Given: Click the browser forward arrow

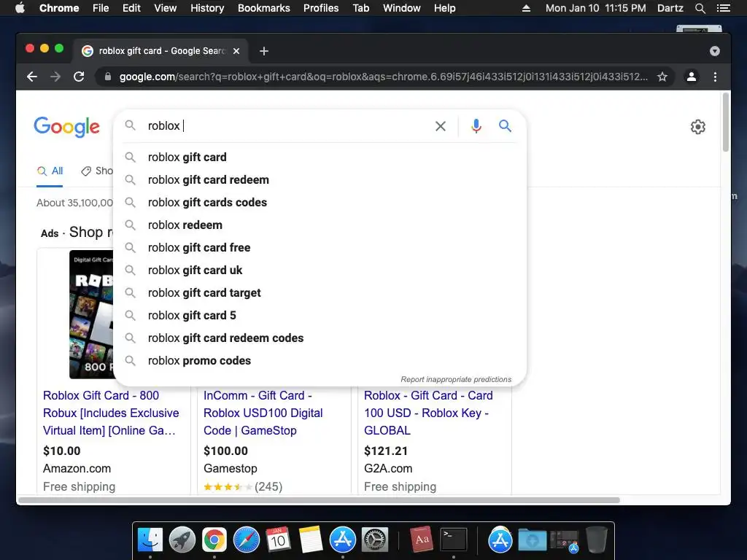Looking at the screenshot, I should pos(55,77).
